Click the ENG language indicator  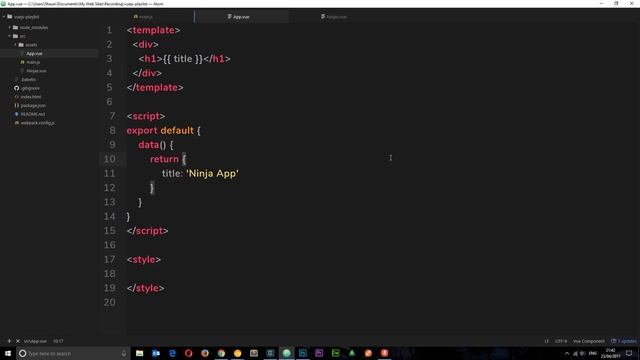coord(593,353)
